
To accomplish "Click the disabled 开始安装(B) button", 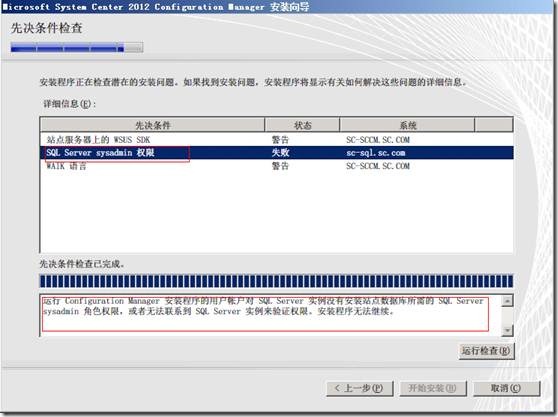I will pyautogui.click(x=433, y=388).
